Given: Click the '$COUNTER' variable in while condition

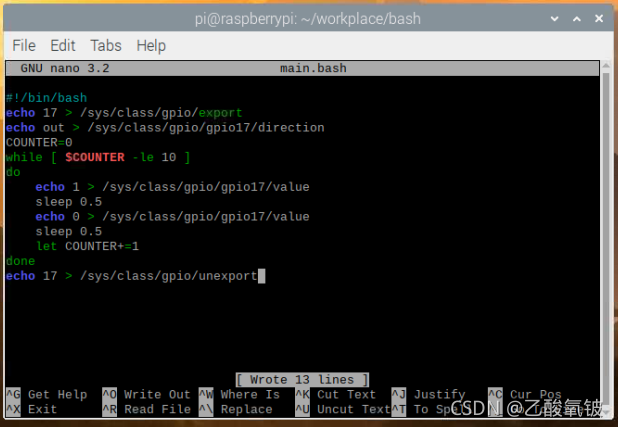Looking at the screenshot, I should (x=95, y=157).
